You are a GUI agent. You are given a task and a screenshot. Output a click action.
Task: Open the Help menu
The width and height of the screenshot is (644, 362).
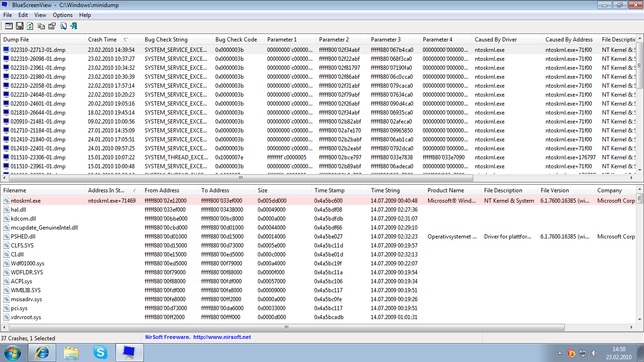[85, 15]
